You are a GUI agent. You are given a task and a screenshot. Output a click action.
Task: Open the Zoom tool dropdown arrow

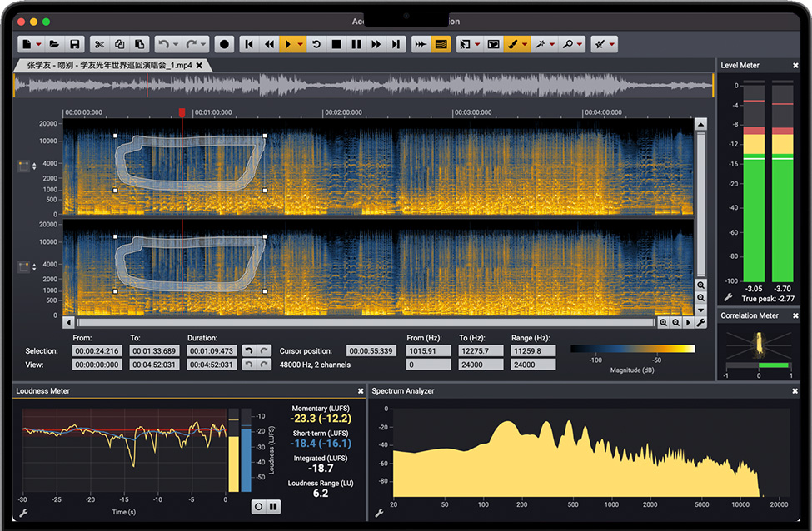pyautogui.click(x=580, y=44)
